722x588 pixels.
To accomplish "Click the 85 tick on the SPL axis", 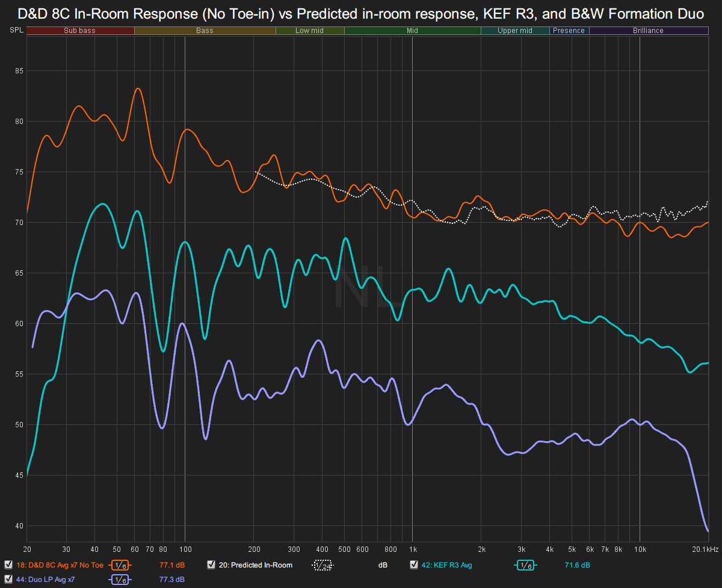I will tap(19, 71).
